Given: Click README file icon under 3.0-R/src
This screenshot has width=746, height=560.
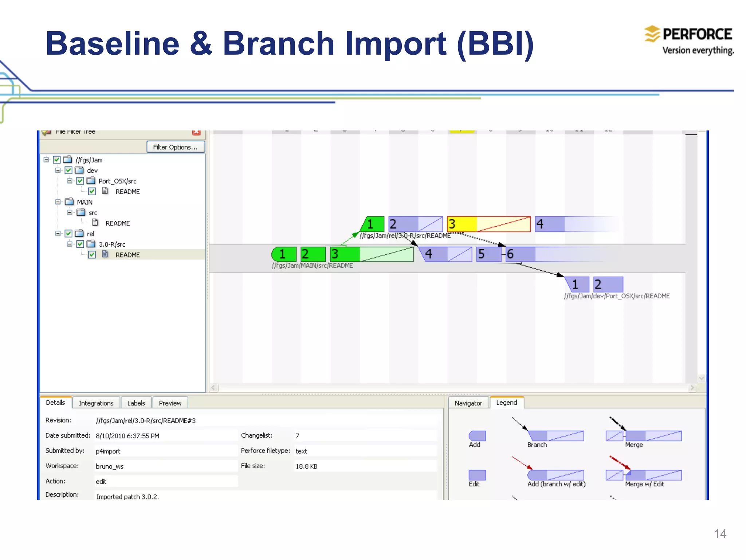Looking at the screenshot, I should [x=105, y=254].
